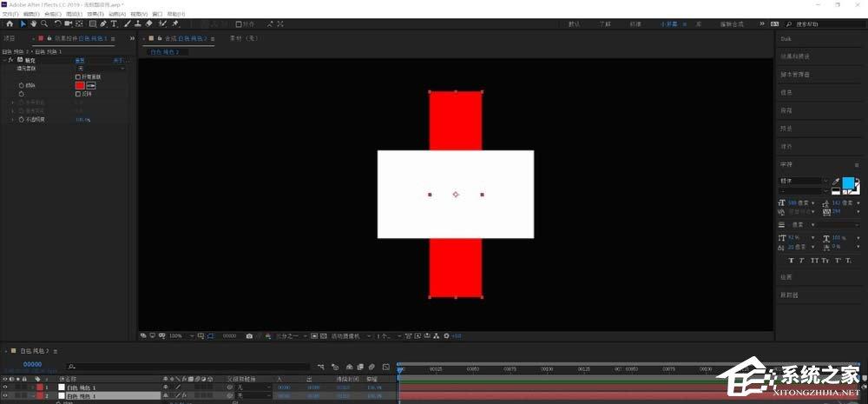This screenshot has height=404, width=868.
Task: Take a snapshot with camera icon
Action: 249,336
